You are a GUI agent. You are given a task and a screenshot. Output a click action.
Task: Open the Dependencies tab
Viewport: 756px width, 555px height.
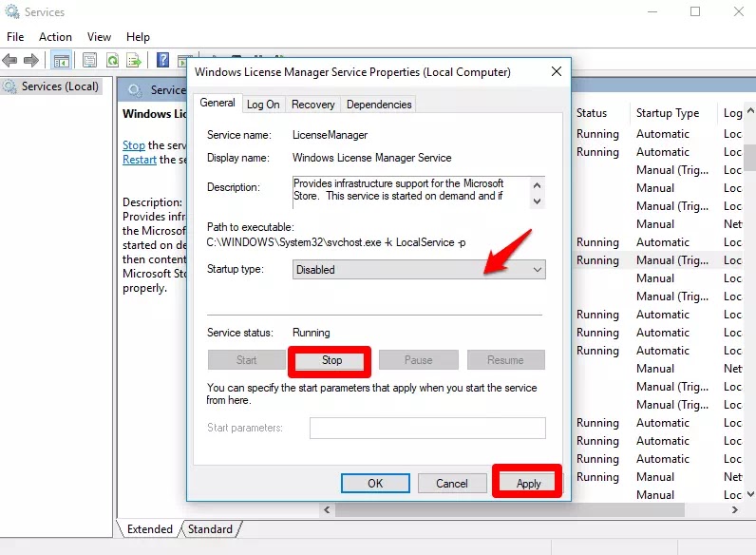pos(379,105)
